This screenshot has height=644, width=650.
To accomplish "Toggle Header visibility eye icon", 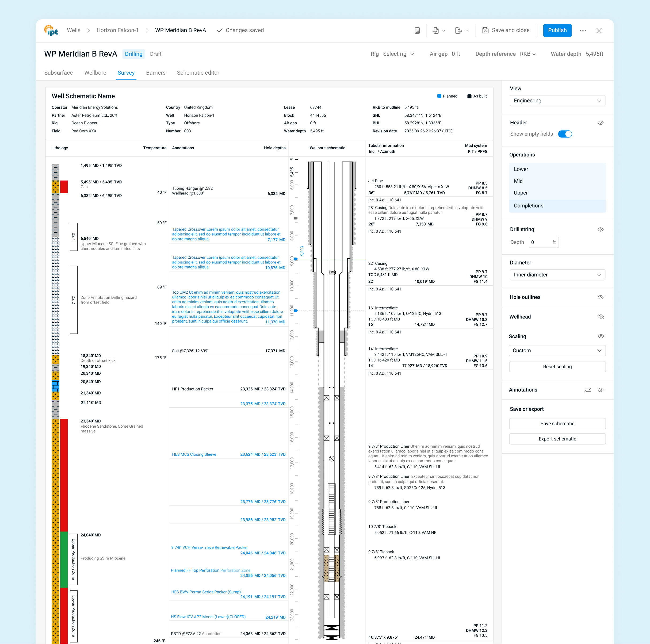I will [x=601, y=123].
